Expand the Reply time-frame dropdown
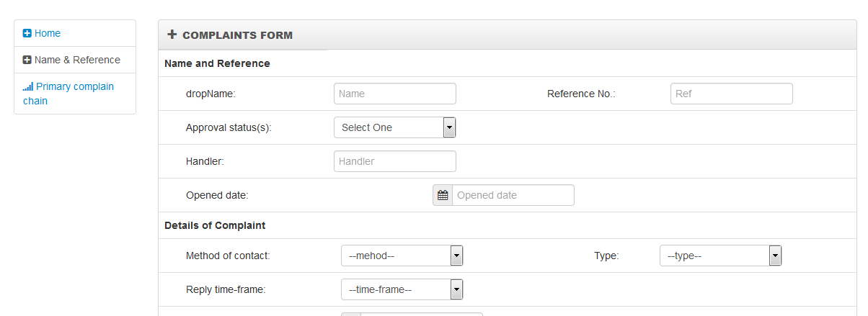 pos(401,289)
